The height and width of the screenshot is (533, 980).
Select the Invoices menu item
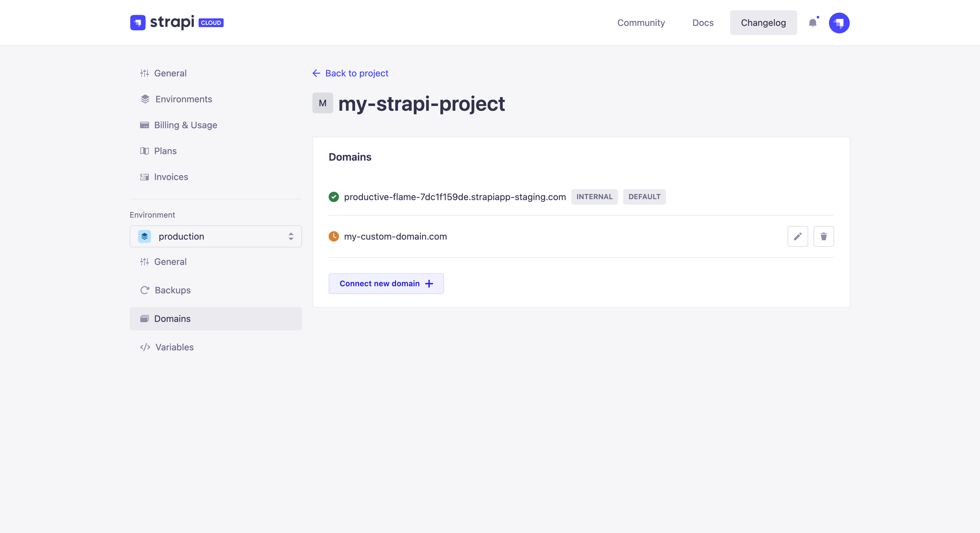coord(171,176)
